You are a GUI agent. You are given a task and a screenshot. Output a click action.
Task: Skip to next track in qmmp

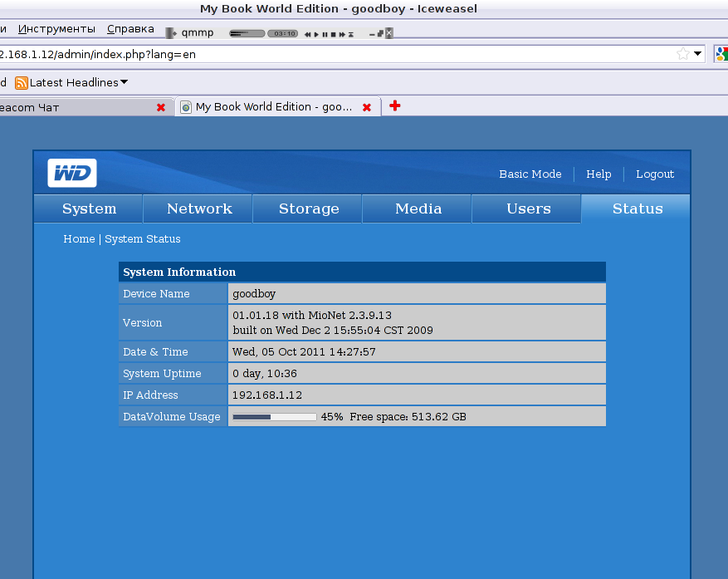click(x=342, y=34)
